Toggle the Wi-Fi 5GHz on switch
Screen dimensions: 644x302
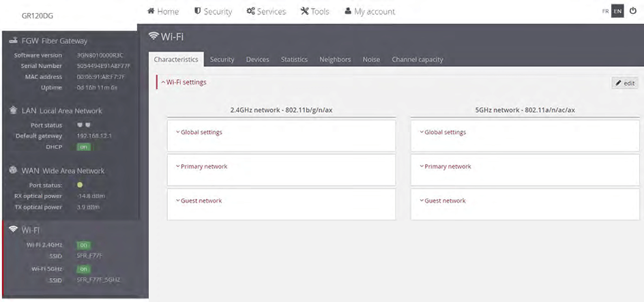83,269
